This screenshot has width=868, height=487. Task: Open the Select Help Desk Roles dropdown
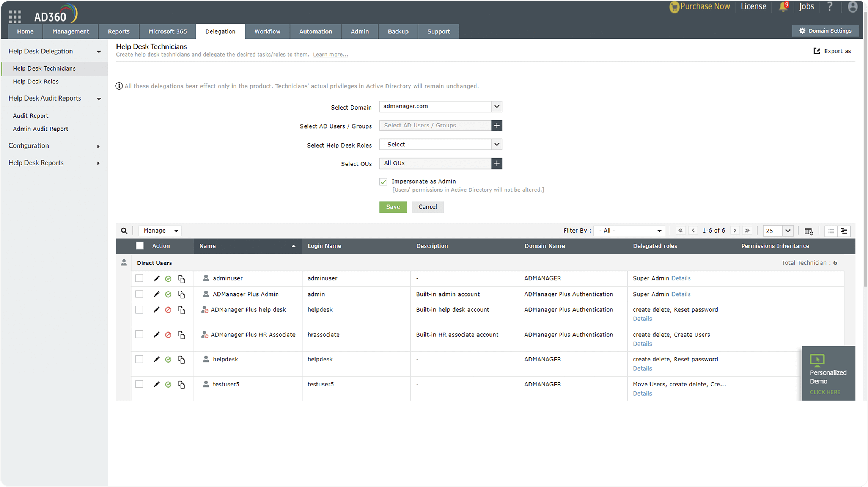click(440, 145)
